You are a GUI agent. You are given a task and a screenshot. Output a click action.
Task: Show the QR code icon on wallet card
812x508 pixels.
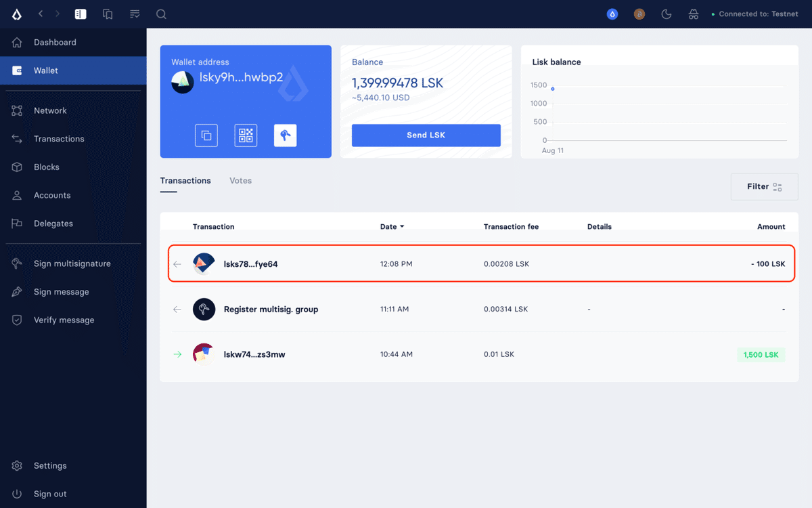[246, 135]
